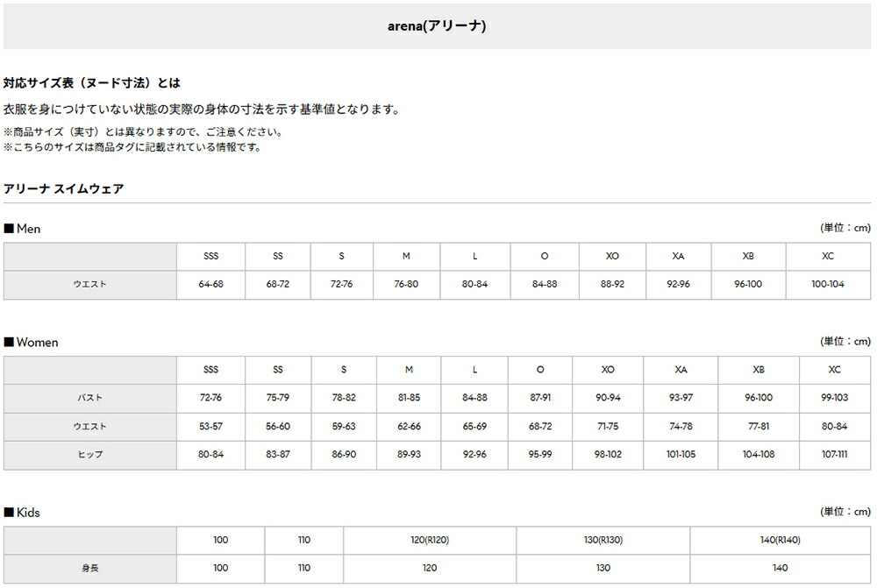Click the Kids table label
Viewport: 877px width, 588px height.
(23, 513)
